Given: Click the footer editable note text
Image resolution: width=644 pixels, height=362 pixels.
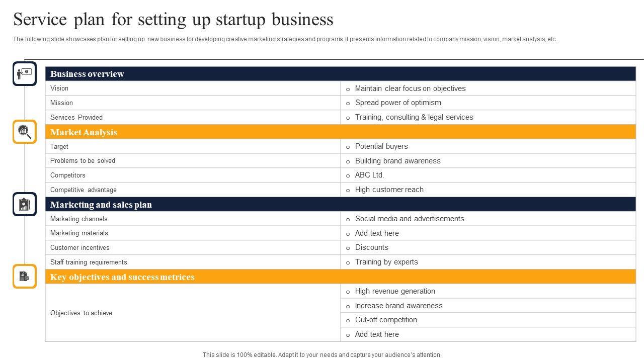Looking at the screenshot, I should tap(322, 355).
